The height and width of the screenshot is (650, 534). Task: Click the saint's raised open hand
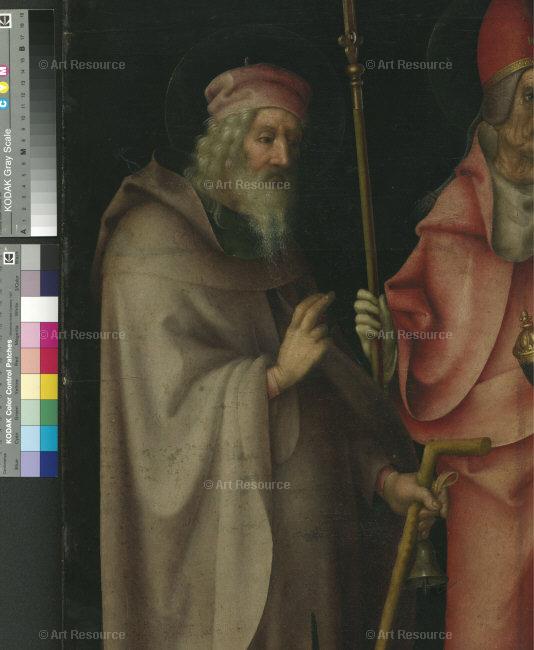click(301, 342)
